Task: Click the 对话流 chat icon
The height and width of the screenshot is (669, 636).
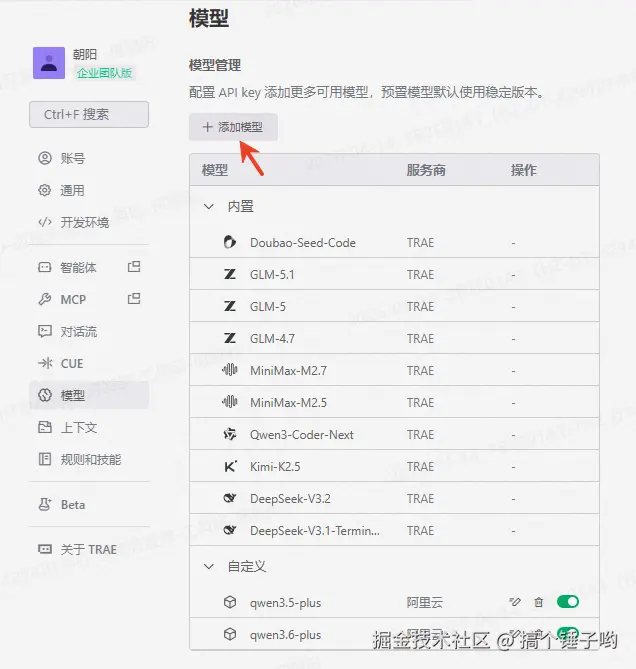Action: (x=45, y=331)
